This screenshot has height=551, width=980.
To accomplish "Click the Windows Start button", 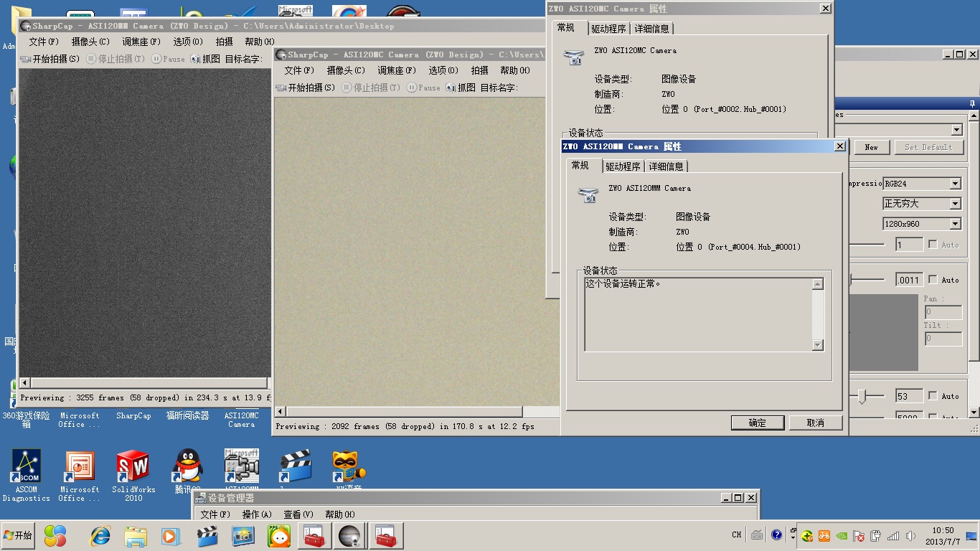I will tap(18, 535).
